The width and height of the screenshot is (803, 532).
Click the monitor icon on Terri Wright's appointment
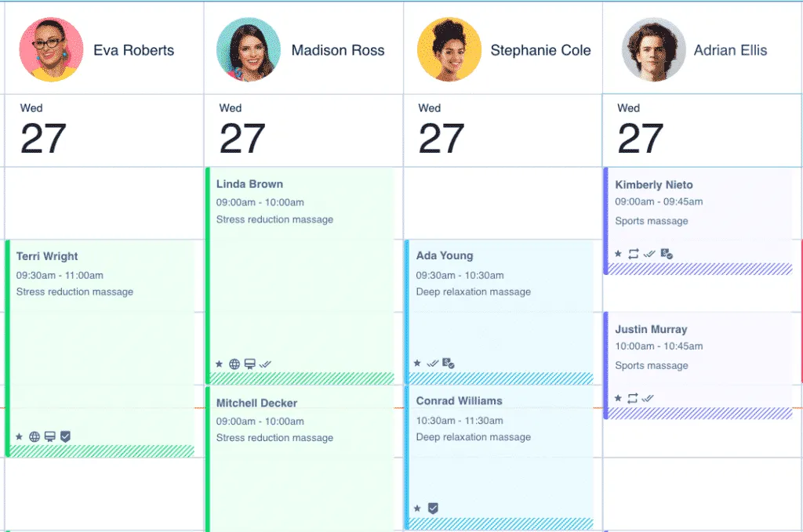(x=50, y=436)
